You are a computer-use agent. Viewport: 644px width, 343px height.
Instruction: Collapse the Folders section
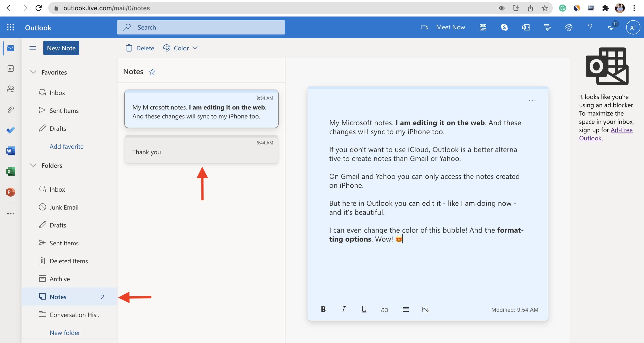pos(33,165)
